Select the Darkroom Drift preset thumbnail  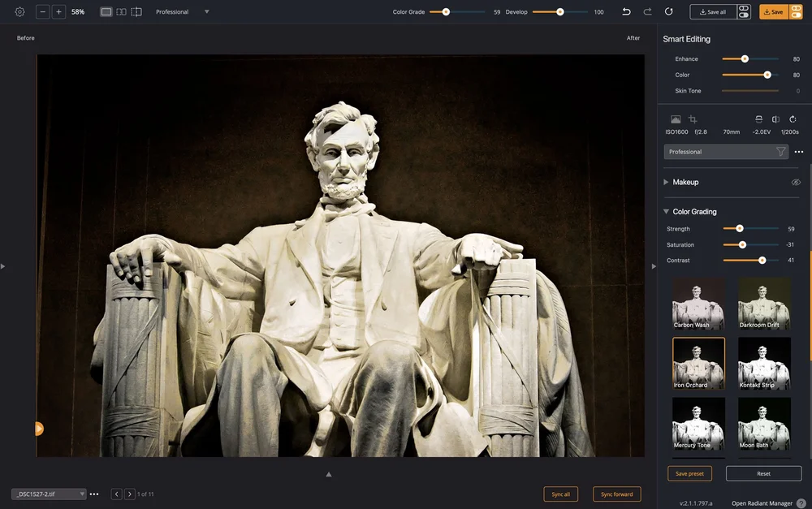pyautogui.click(x=764, y=304)
